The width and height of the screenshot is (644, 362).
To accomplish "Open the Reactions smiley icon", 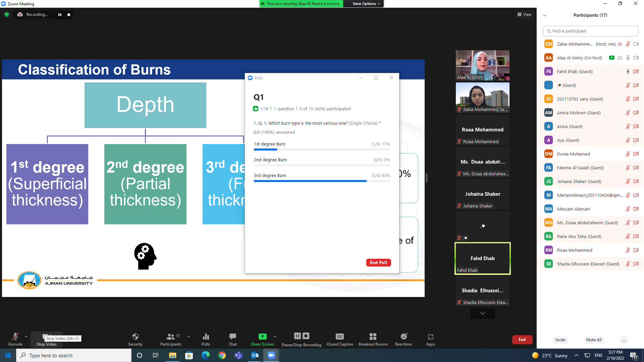I will tap(404, 337).
